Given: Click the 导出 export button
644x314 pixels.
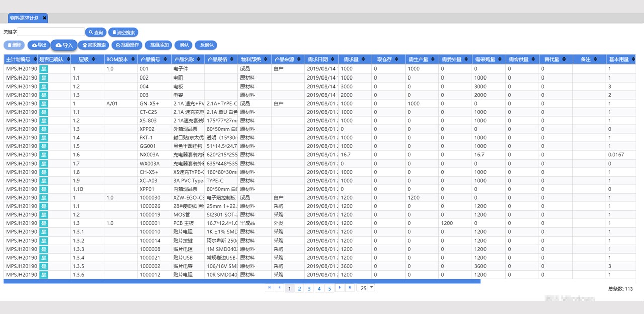Looking at the screenshot, I should coord(39,45).
